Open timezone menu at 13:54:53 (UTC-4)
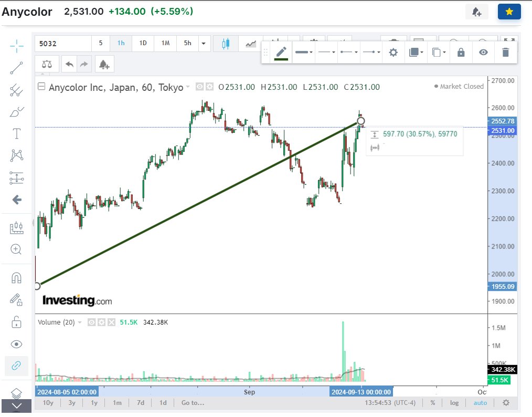Viewport: 532px width, 417px height. click(x=390, y=403)
